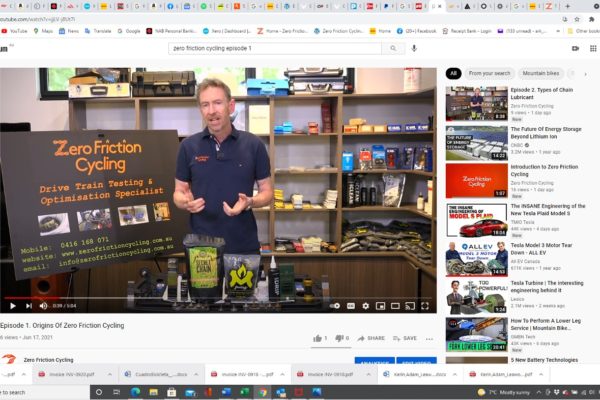The height and width of the screenshot is (400, 600).
Task: Click YouTube search magnifier button
Action: point(393,48)
